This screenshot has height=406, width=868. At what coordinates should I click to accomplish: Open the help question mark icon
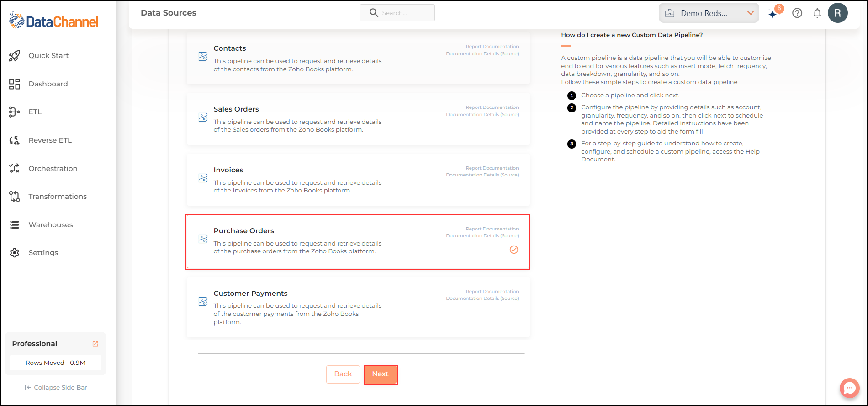click(797, 13)
